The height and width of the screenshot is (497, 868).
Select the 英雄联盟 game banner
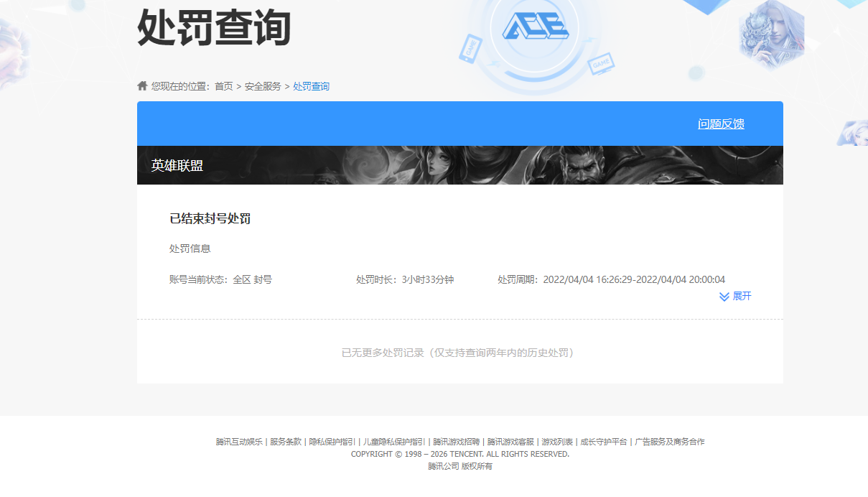459,165
